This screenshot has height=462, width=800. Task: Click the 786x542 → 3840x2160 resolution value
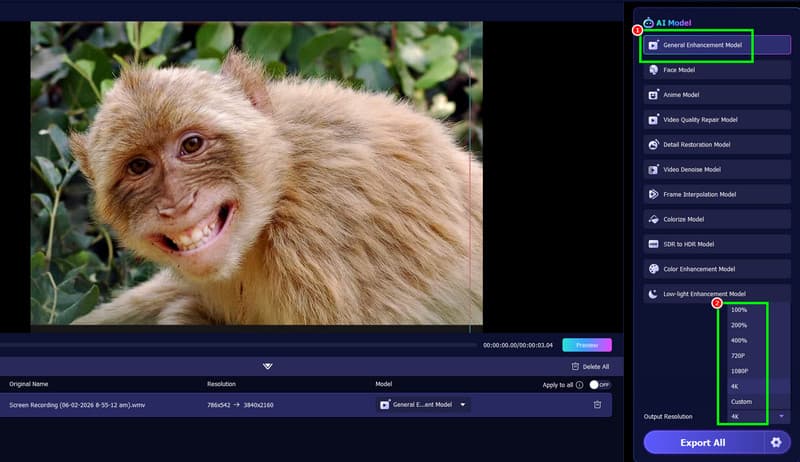240,405
